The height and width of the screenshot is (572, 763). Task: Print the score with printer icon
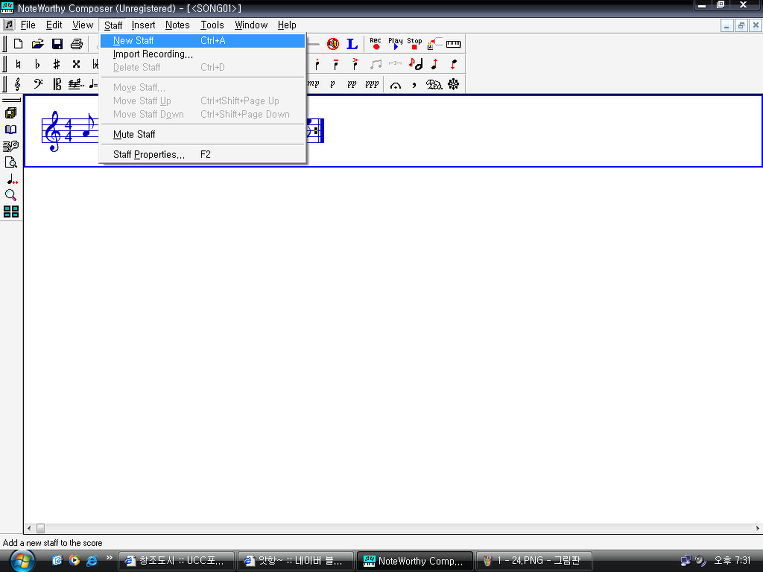(x=76, y=44)
